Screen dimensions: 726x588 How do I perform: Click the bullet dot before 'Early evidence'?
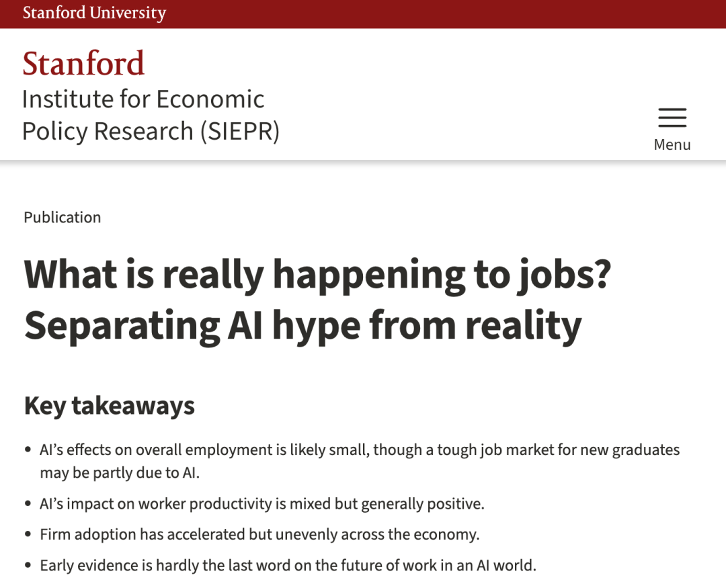[28, 565]
